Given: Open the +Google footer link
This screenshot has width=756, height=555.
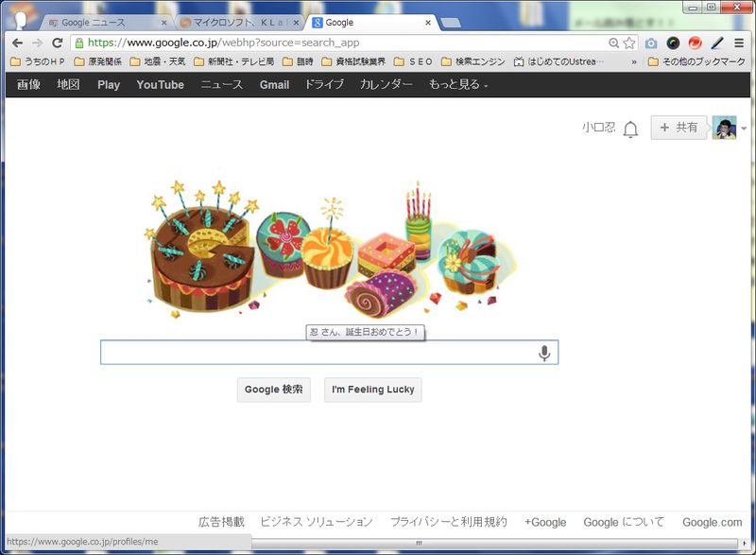Looking at the screenshot, I should (x=545, y=522).
